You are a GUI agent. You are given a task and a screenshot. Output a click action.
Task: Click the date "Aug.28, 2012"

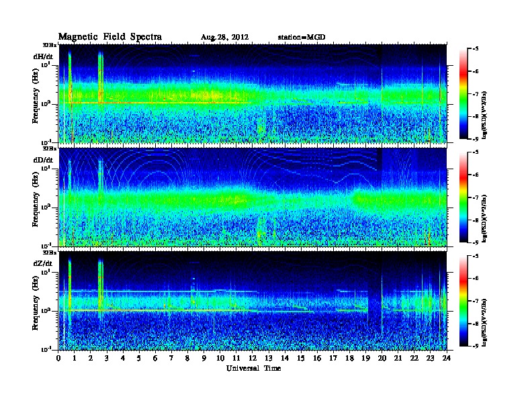(224, 38)
